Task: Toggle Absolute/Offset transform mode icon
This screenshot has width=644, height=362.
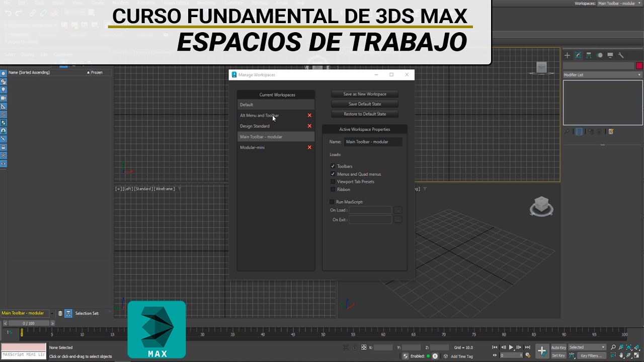Action: (364, 347)
